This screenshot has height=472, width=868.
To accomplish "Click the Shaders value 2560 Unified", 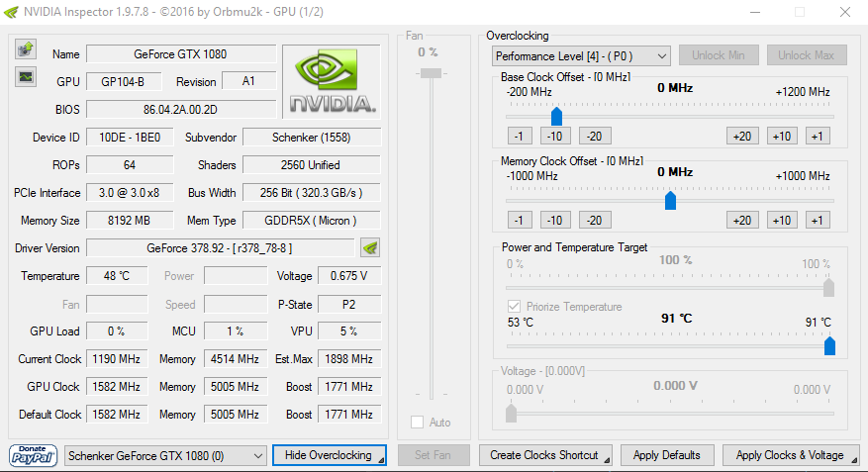I will [311, 165].
